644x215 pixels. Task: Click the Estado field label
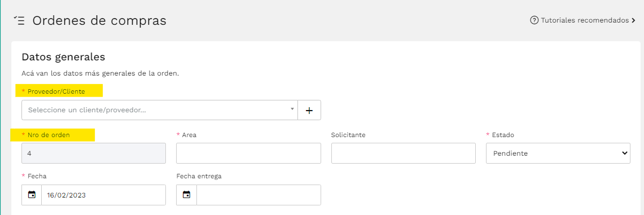[503, 134]
